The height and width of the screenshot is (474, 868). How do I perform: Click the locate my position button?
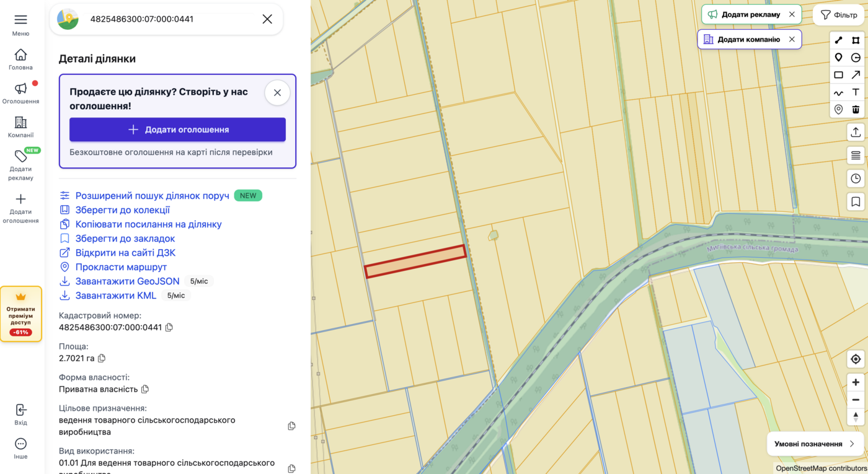tap(856, 359)
